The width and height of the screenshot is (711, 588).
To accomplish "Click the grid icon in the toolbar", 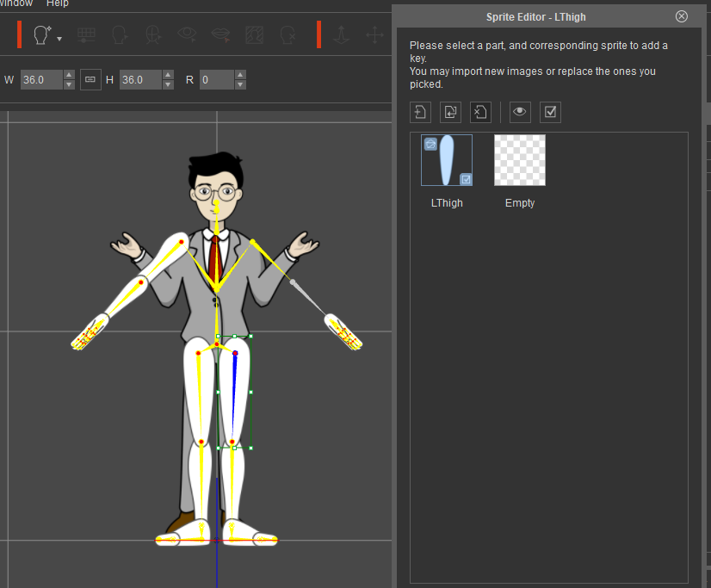I will [x=85, y=35].
